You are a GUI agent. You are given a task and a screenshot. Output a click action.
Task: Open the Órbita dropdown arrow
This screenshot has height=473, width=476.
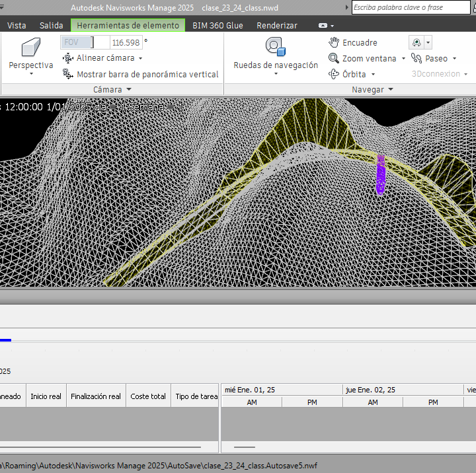click(373, 75)
